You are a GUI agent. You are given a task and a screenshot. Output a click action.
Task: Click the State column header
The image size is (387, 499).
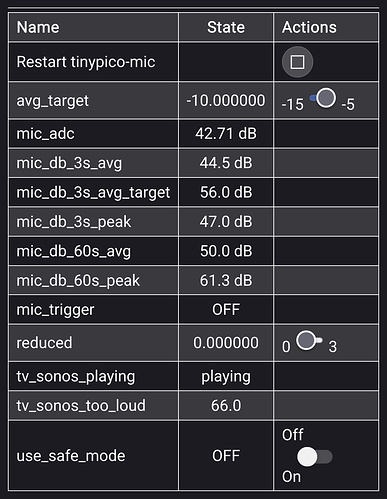(226, 27)
